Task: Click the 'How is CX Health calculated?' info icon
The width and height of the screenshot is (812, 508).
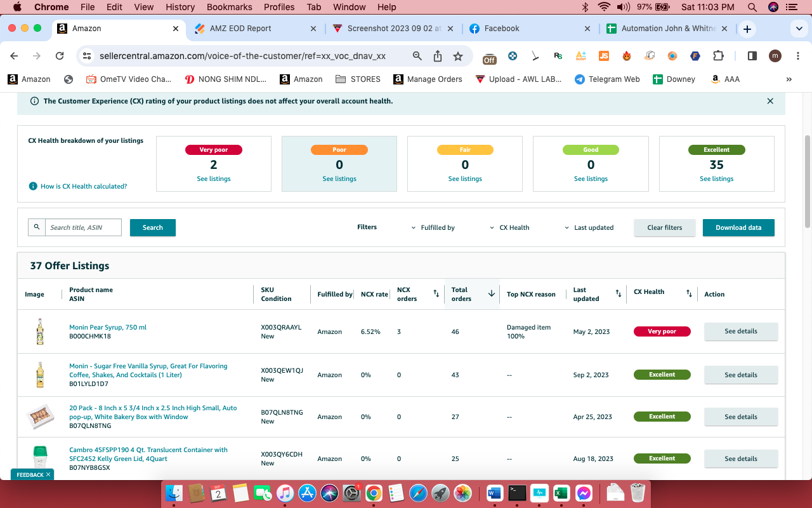Action: tap(33, 186)
